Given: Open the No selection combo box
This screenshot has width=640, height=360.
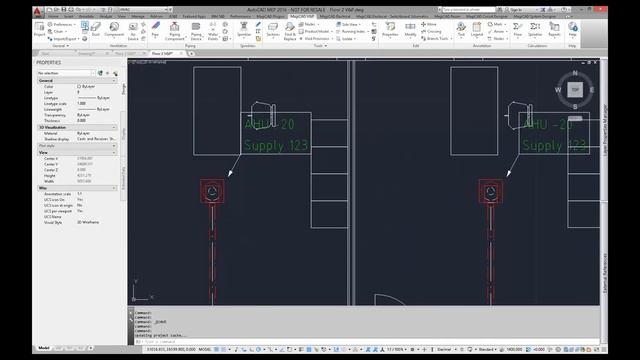Looking at the screenshot, I should click(x=66, y=73).
